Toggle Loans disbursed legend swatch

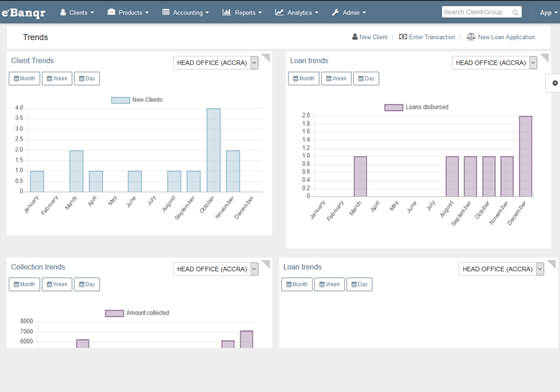pos(394,107)
